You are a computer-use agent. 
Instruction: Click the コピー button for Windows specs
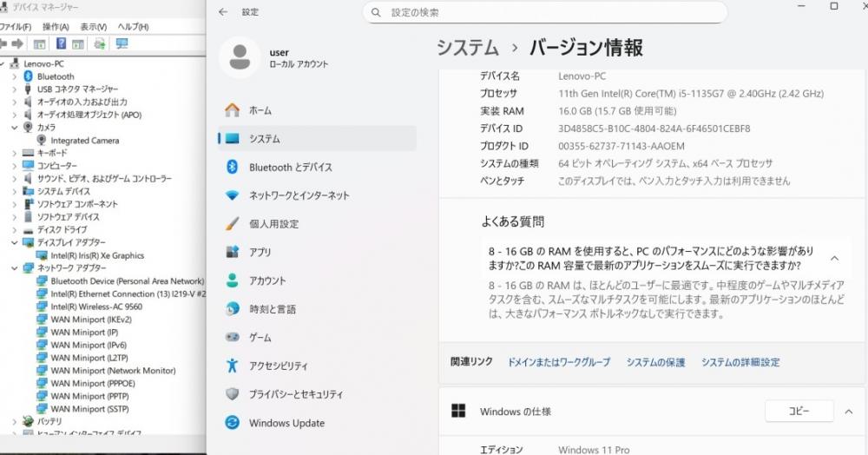tap(799, 412)
